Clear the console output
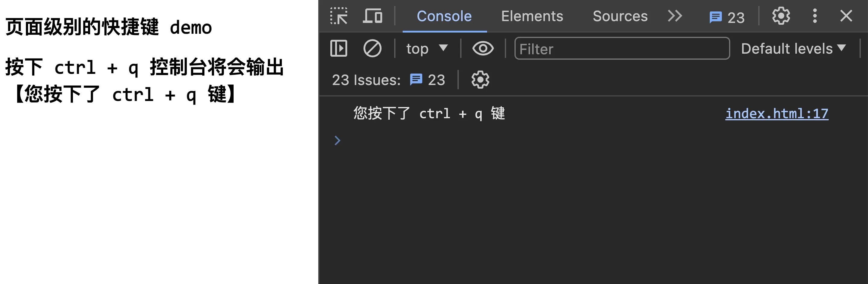This screenshot has width=868, height=284. pyautogui.click(x=372, y=49)
